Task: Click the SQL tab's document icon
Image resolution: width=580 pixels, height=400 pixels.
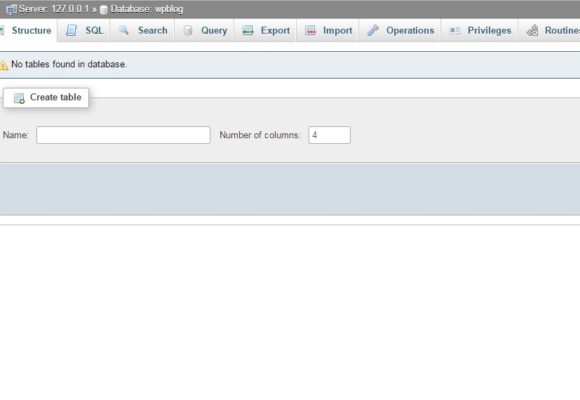Action: 71,30
